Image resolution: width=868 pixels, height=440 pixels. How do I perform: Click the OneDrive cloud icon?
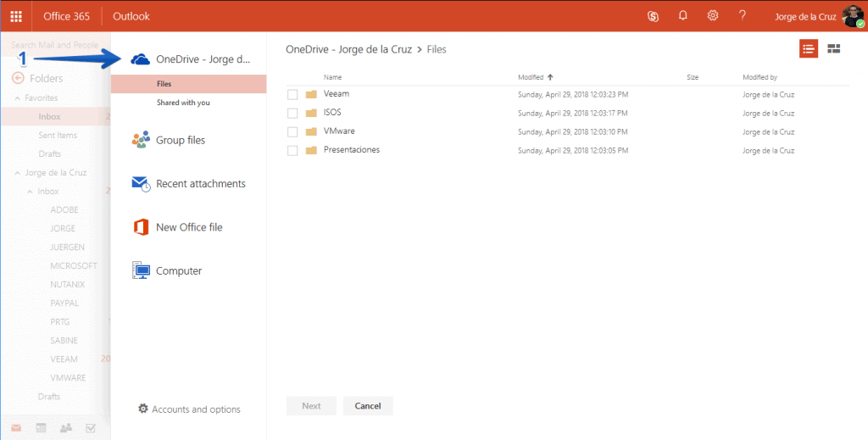(140, 59)
